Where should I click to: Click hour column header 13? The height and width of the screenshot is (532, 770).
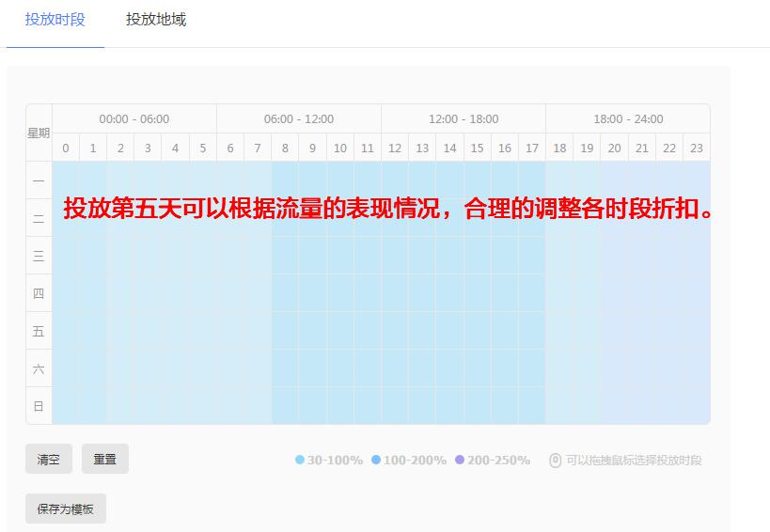pyautogui.click(x=422, y=148)
